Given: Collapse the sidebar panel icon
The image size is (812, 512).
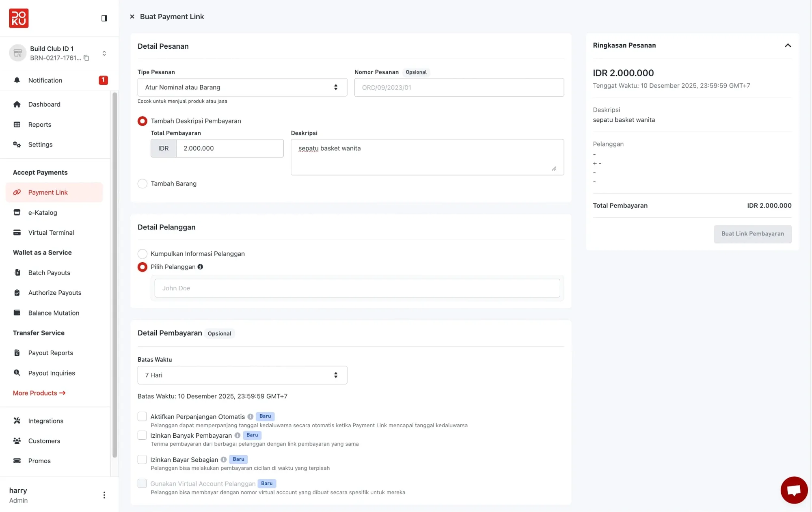Looking at the screenshot, I should click(104, 18).
